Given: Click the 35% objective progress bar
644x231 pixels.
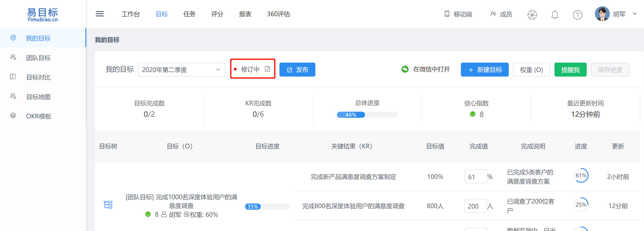Looking at the screenshot, I should click(267, 206).
